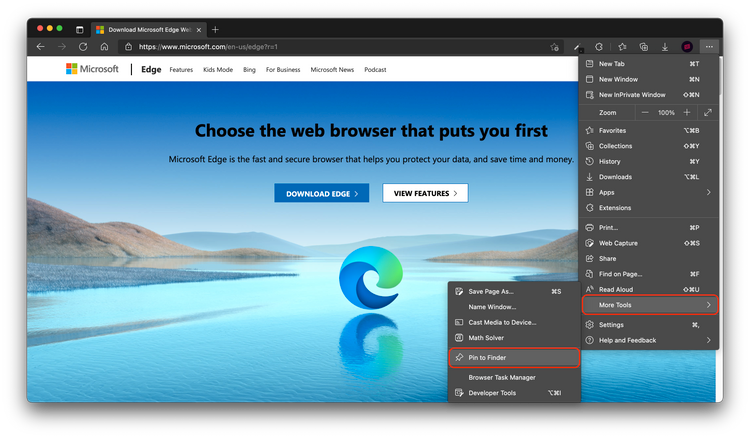Click the three-dot Settings and more button
Screen dimensions: 750x438
(709, 47)
